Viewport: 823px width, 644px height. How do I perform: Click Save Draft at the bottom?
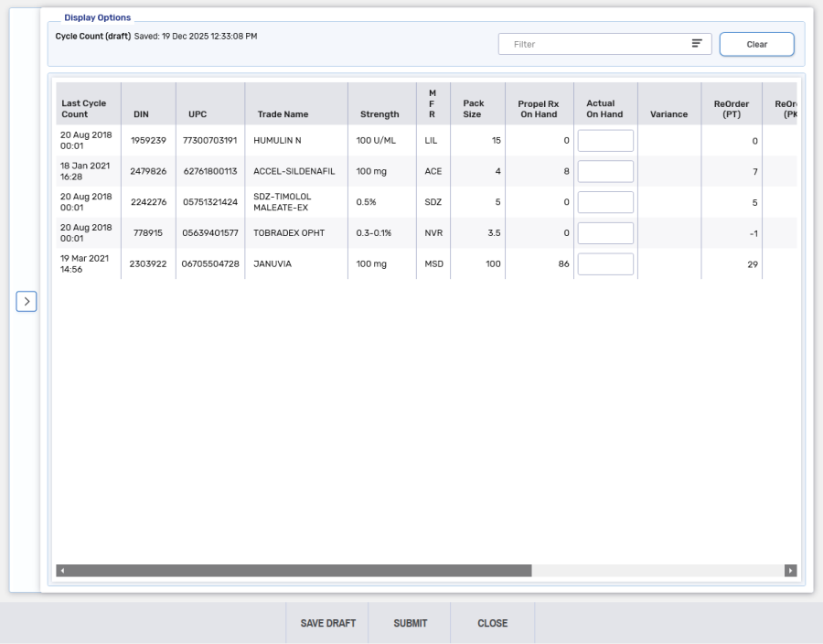click(327, 623)
